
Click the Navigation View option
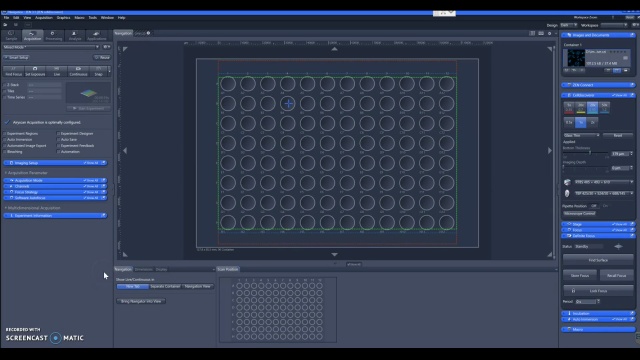click(x=198, y=287)
